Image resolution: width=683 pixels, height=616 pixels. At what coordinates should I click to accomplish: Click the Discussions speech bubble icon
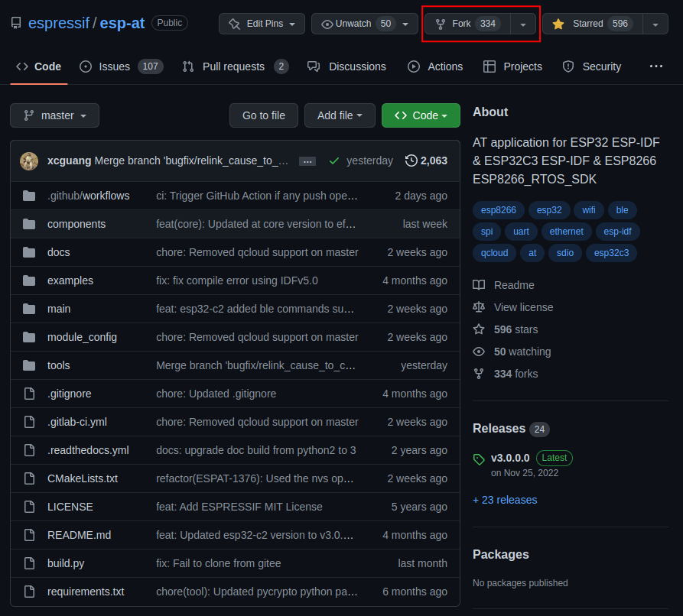(314, 66)
